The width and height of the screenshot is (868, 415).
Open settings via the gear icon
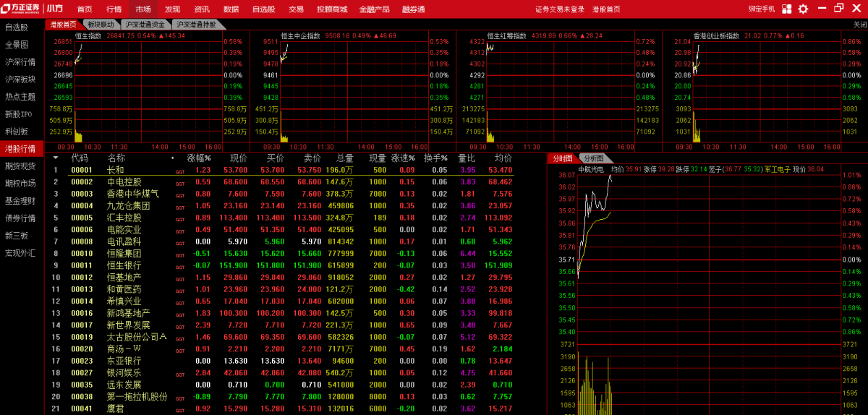pos(803,9)
